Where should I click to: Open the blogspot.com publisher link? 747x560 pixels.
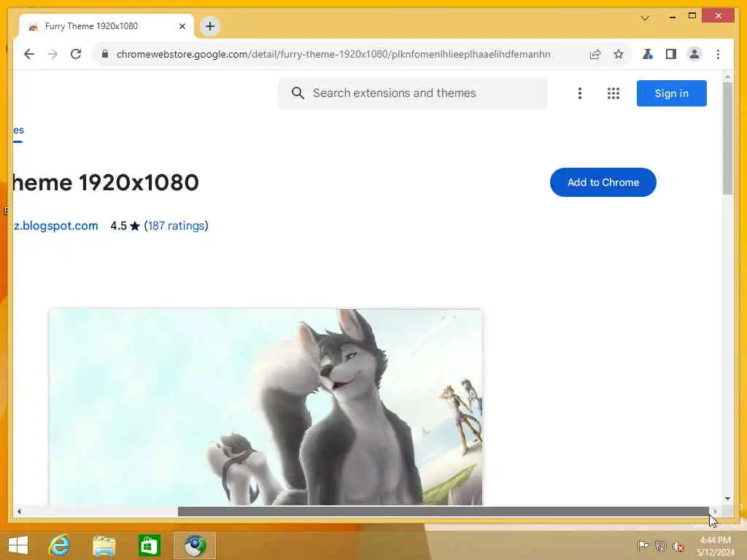55,226
